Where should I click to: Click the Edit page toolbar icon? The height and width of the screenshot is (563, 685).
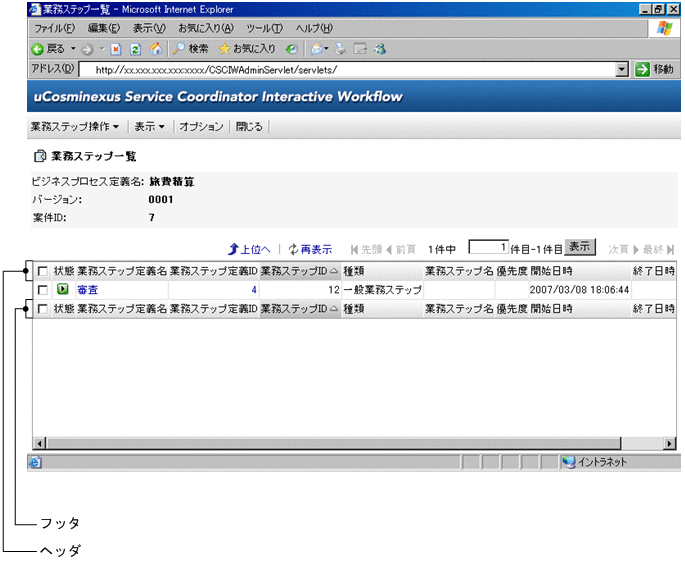pos(360,49)
